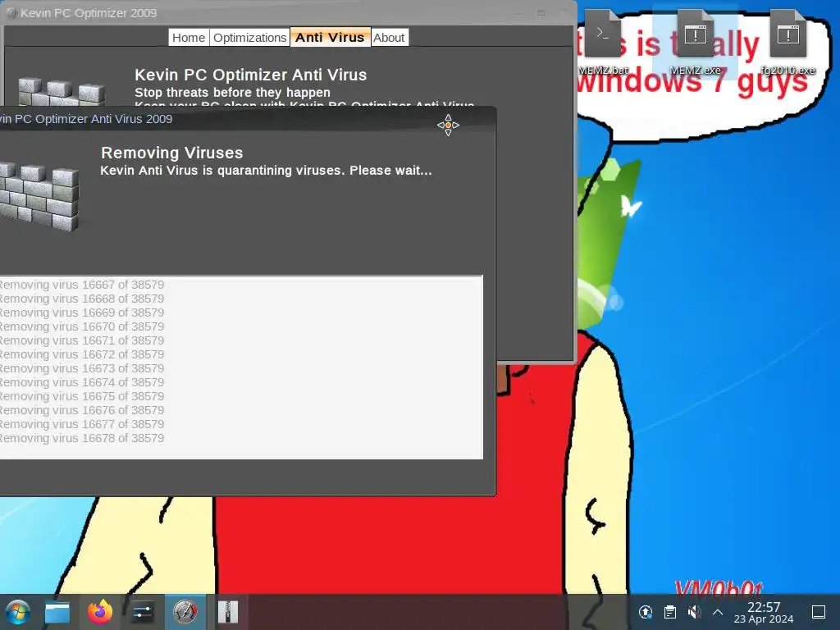Open the clipboard tray icon
Image resolution: width=840 pixels, height=630 pixels.
point(670,612)
